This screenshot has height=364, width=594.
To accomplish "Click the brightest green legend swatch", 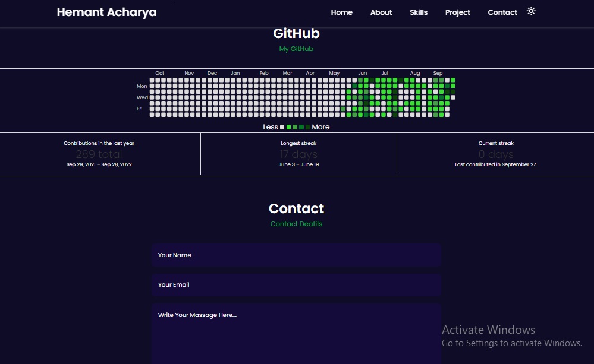I will [288, 127].
